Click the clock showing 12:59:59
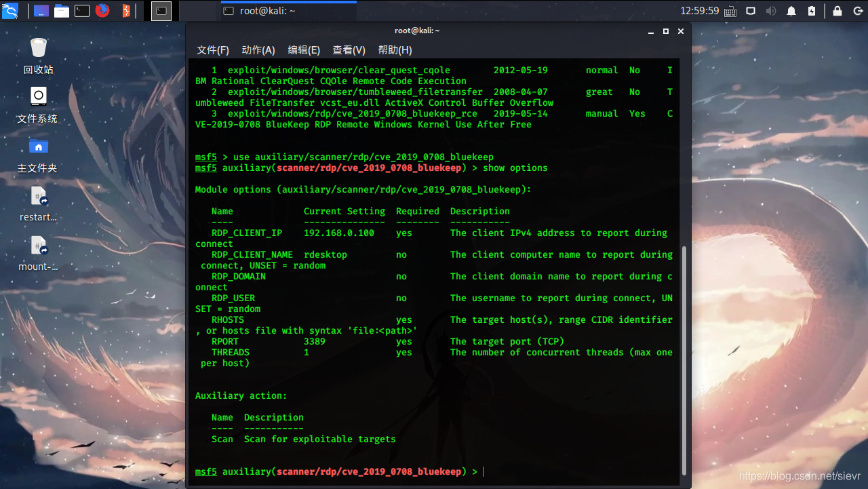Screen dimensions: 868x489 (x=700, y=11)
